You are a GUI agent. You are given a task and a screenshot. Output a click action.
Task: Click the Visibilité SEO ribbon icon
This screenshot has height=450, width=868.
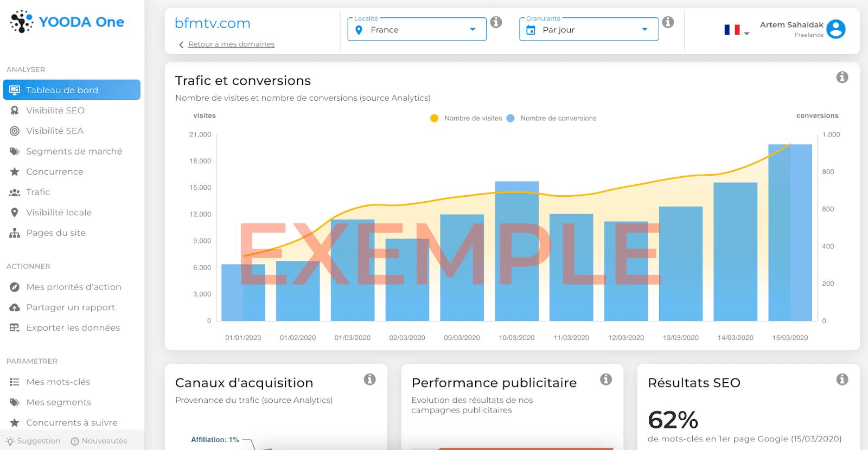click(x=15, y=111)
